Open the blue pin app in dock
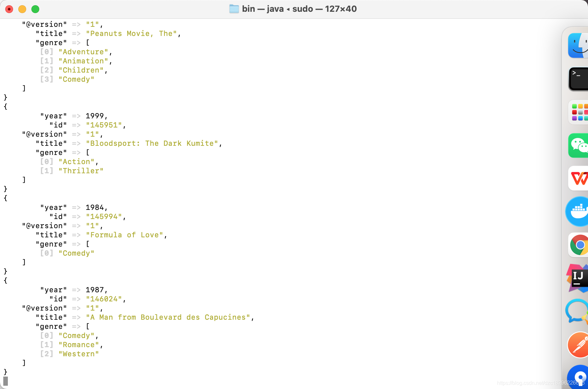This screenshot has width=588, height=389. [578, 377]
